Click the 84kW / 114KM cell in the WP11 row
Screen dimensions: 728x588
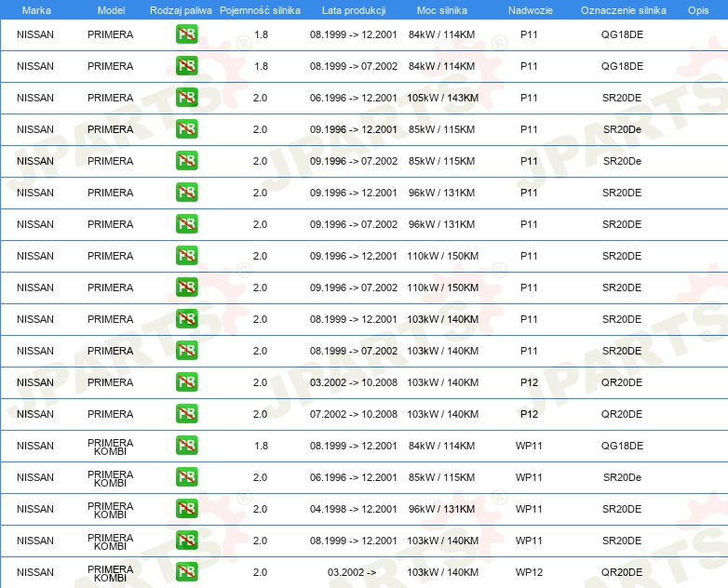(x=441, y=446)
